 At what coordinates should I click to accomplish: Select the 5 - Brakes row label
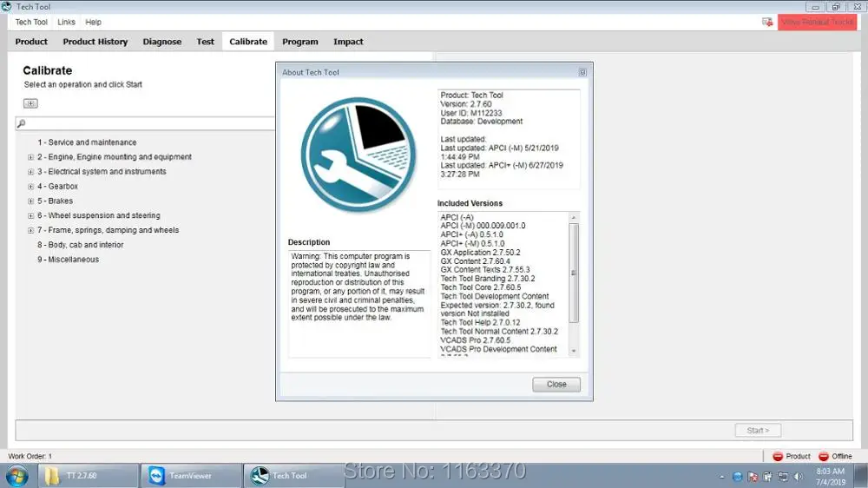[x=56, y=201]
